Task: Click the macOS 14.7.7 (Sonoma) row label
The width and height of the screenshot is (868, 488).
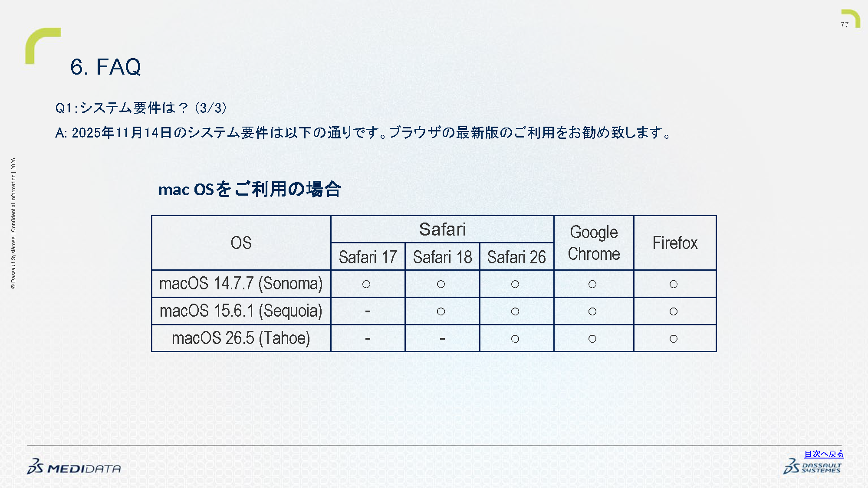Action: (241, 284)
